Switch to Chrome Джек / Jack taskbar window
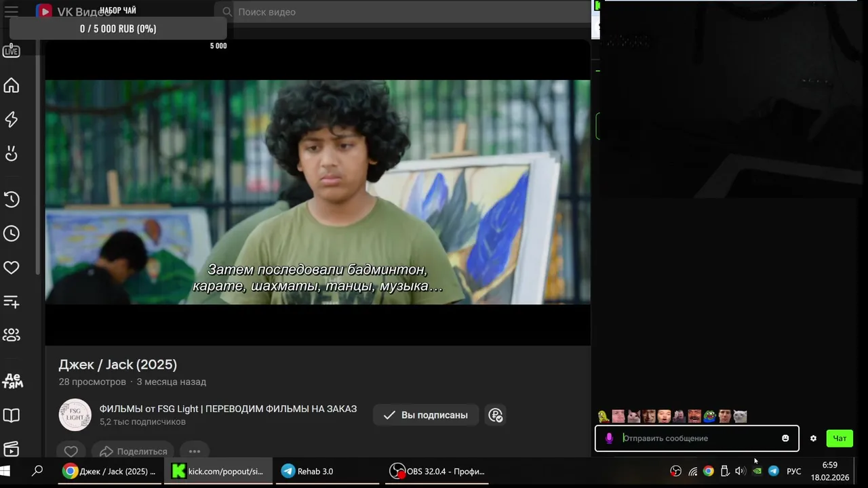868x488 pixels. tap(110, 471)
